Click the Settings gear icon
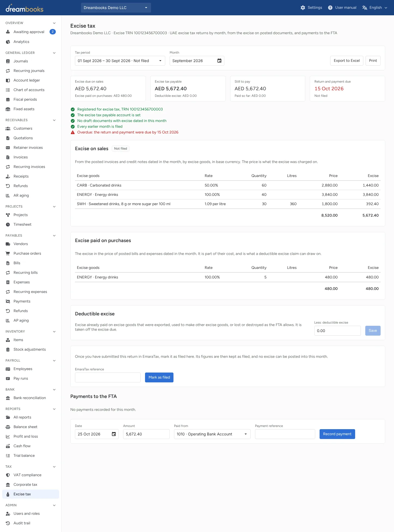394x532 pixels. (x=303, y=8)
